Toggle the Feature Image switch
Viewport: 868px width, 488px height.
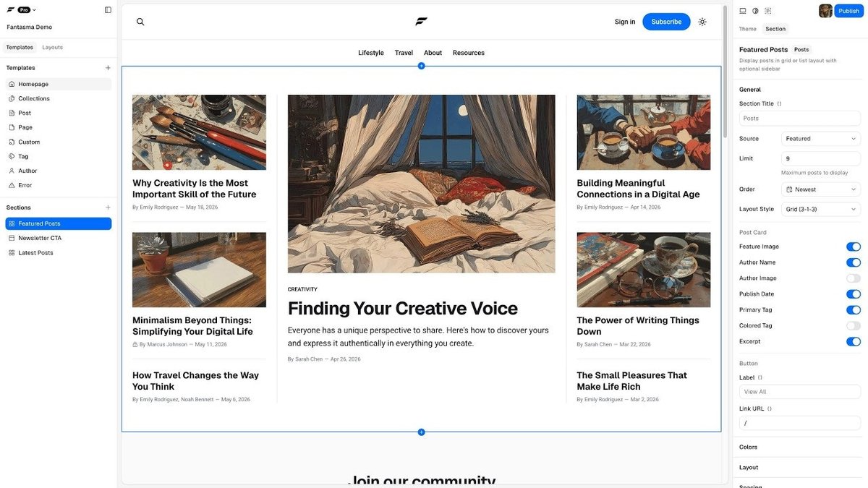pos(854,247)
